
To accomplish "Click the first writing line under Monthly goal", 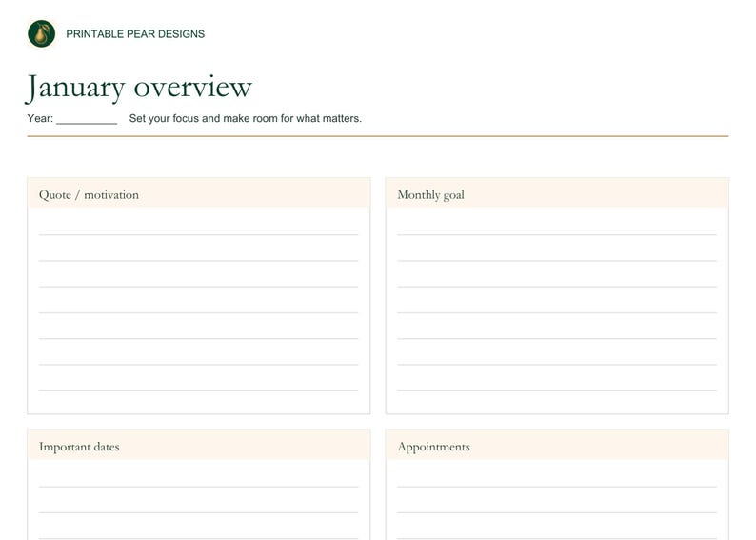I will point(557,235).
